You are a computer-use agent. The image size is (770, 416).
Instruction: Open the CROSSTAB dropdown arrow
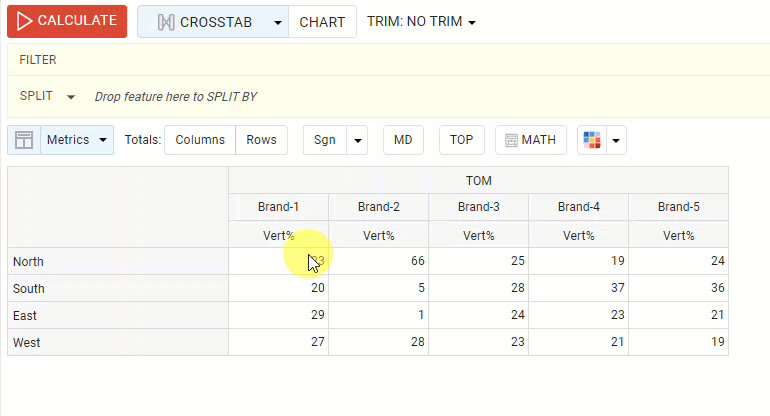click(x=277, y=22)
